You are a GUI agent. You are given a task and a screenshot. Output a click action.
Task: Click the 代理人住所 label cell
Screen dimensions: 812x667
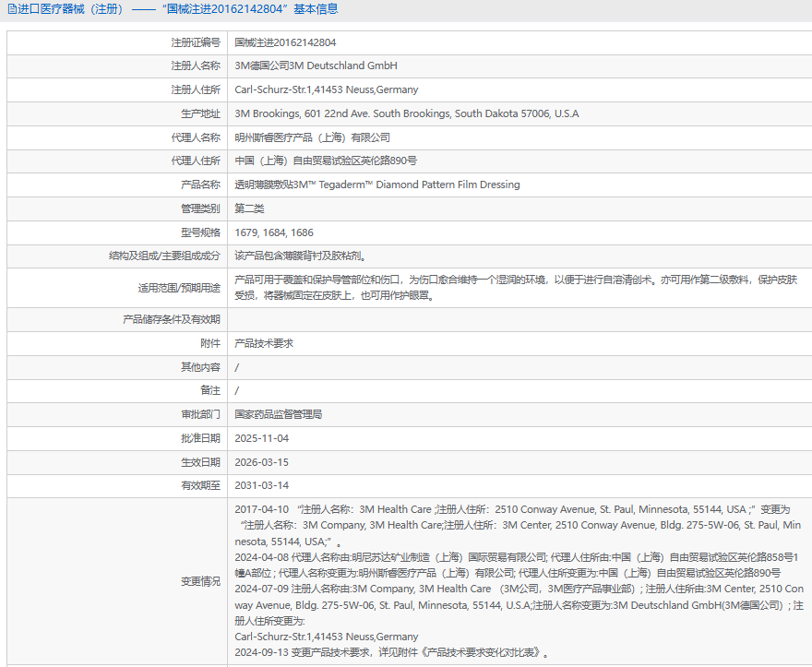click(x=117, y=161)
